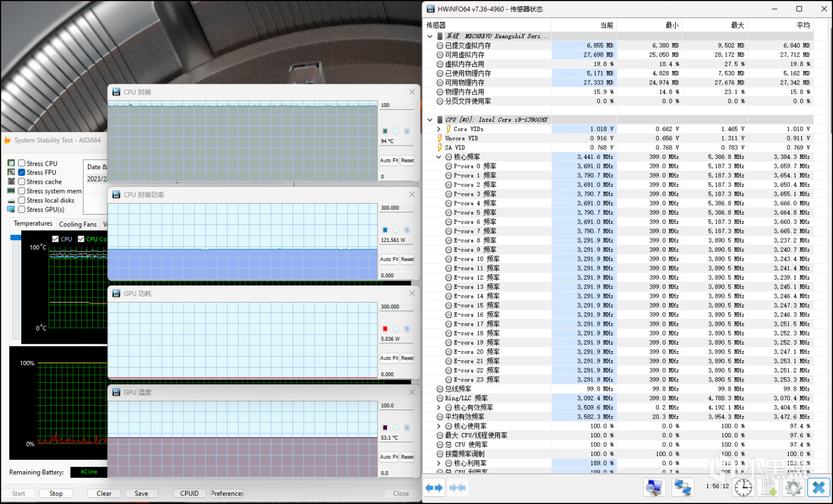Switch to the Temperatures tab in AIDA64
Viewport: 833px width, 504px height.
(33, 224)
